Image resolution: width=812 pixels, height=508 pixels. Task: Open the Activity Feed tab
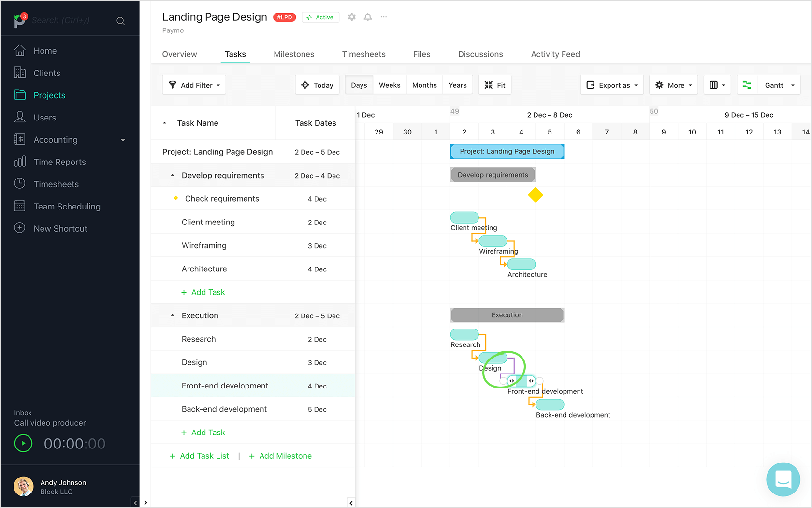point(555,54)
